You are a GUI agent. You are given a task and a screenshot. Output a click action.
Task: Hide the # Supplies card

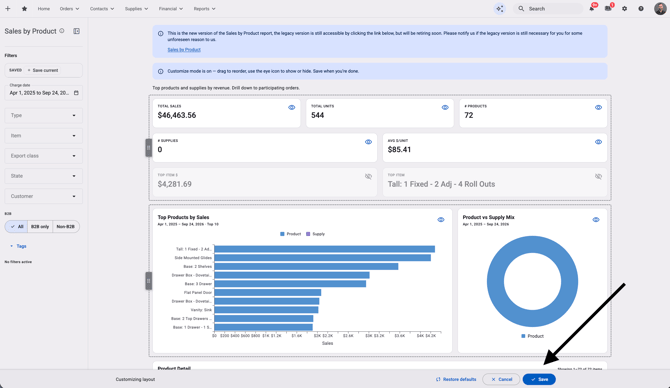368,142
